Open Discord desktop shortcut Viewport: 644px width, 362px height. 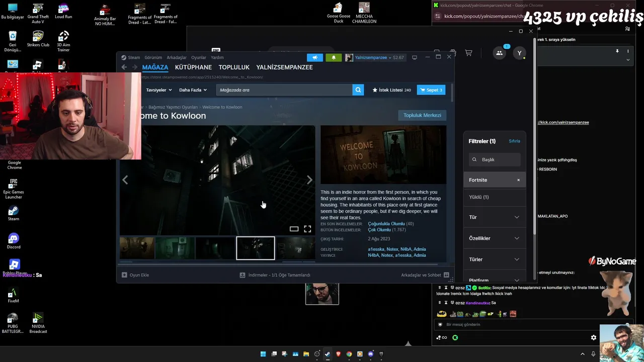pyautogui.click(x=14, y=240)
